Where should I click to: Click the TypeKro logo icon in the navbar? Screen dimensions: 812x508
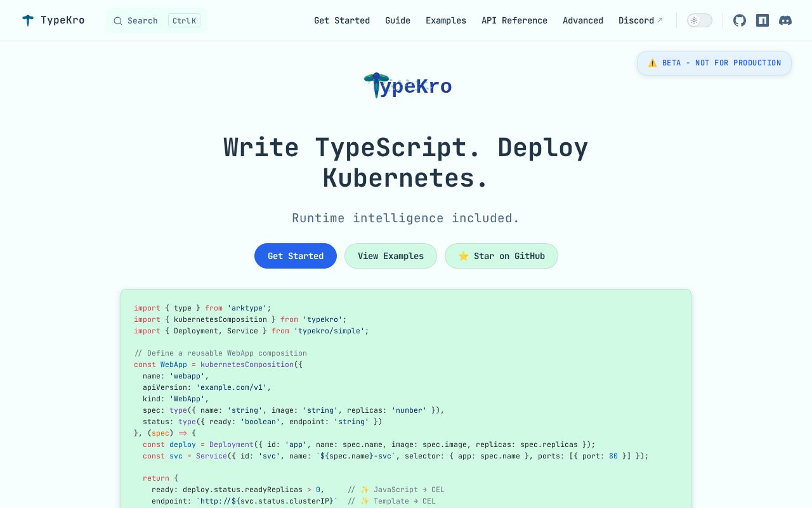point(28,20)
